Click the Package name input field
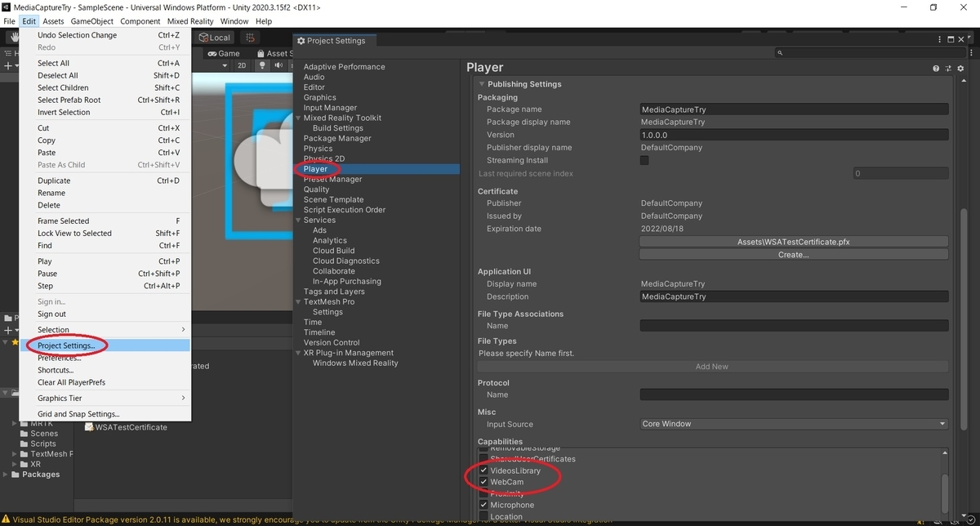Viewport: 980px width, 526px height. (x=794, y=109)
